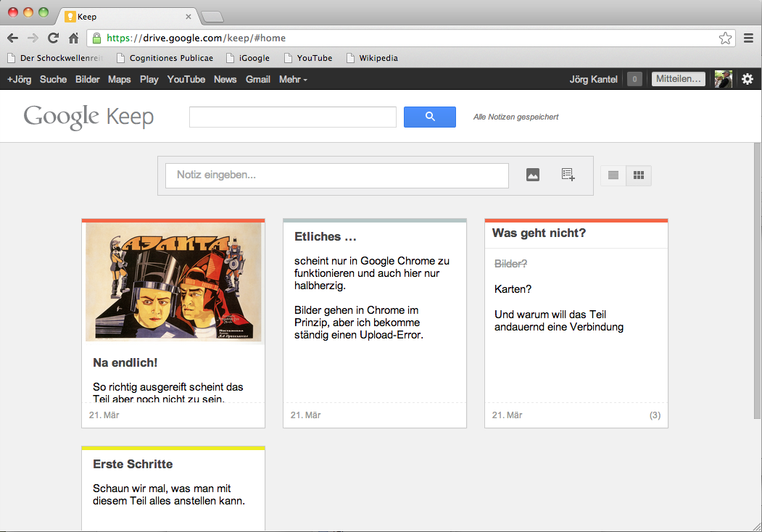Click the Karten? list item
The height and width of the screenshot is (532, 762).
pyautogui.click(x=513, y=289)
